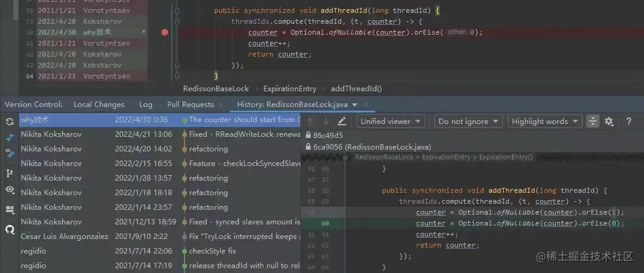Select release threadId with null commit
Viewport: 644px width, 273px height.
160,266
